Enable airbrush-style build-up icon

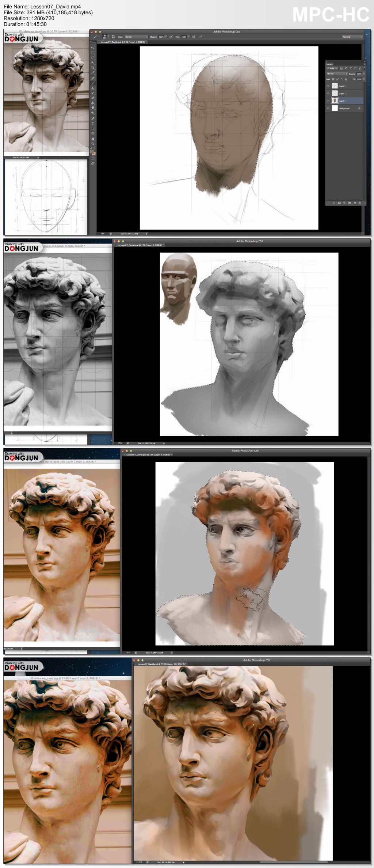coord(194,37)
